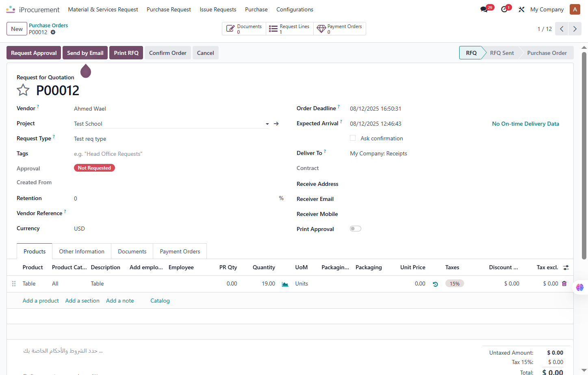Open the Catalog link
The image size is (588, 375).
(x=160, y=301)
